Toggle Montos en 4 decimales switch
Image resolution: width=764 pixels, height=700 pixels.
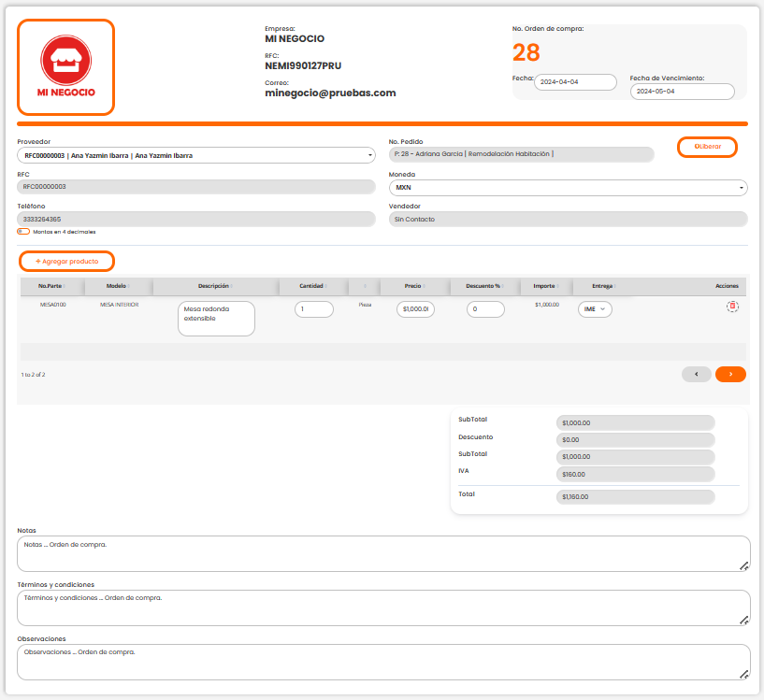coord(22,232)
